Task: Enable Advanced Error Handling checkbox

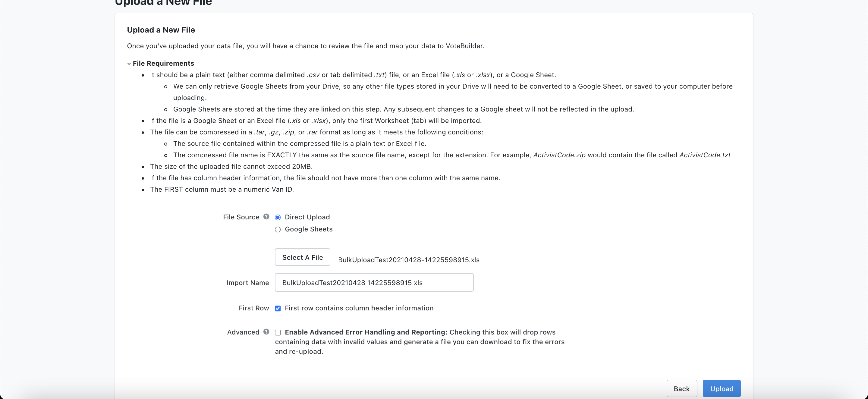Action: point(278,332)
